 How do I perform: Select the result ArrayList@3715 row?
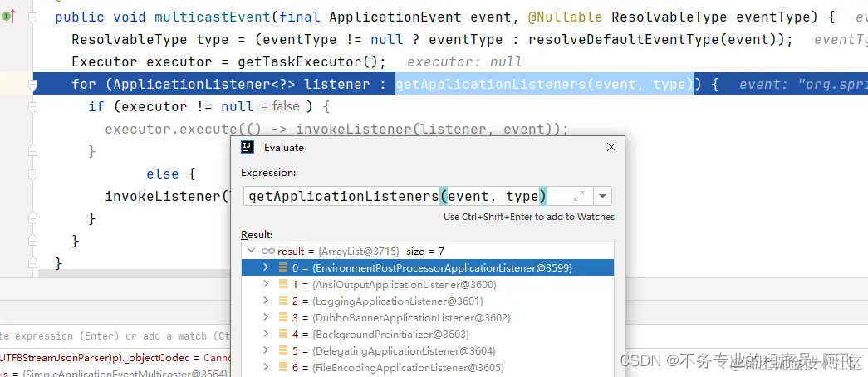(x=428, y=251)
